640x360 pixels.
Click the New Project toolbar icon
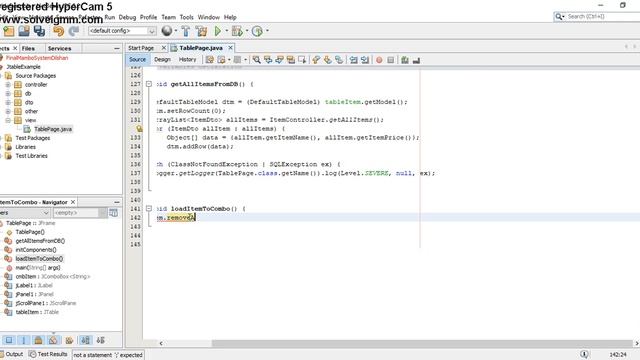coord(9,31)
